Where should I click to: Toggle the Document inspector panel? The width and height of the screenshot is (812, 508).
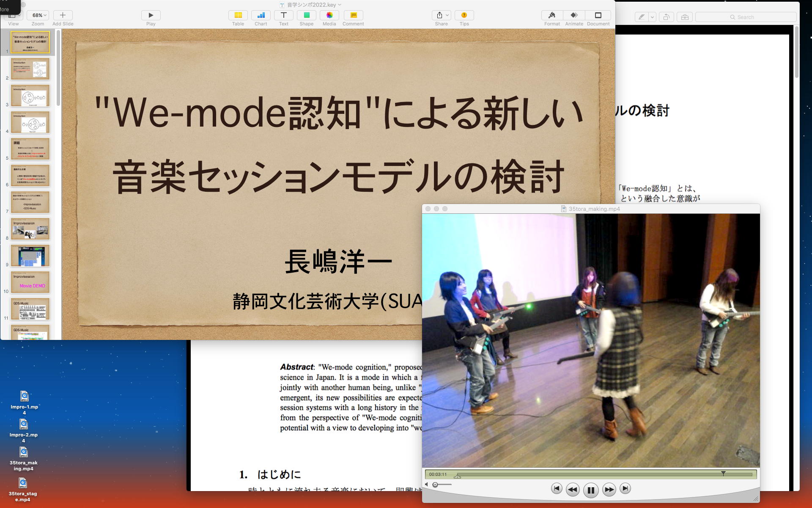click(598, 16)
